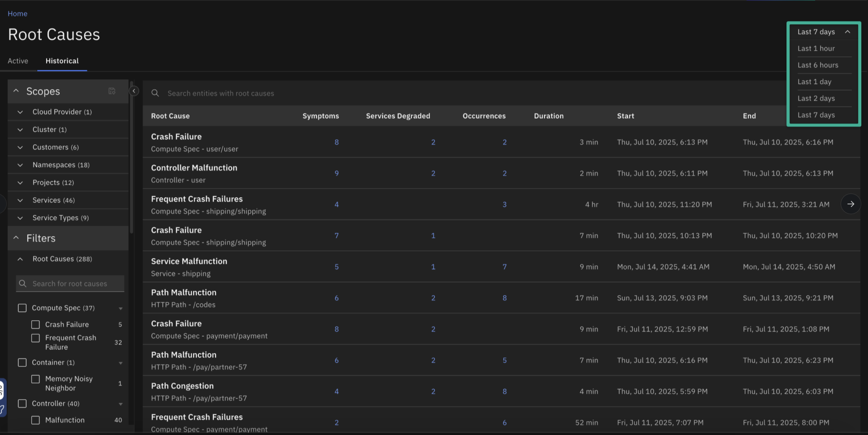Screen dimensions: 868x435
Task: Click start time Mon, Jul 14, 2025, 4:41 AM
Action: pyautogui.click(x=663, y=267)
